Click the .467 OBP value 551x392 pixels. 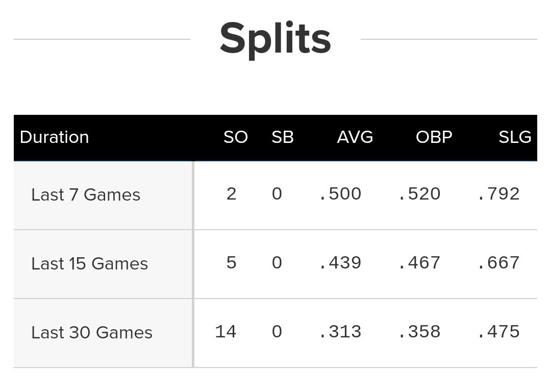(419, 263)
